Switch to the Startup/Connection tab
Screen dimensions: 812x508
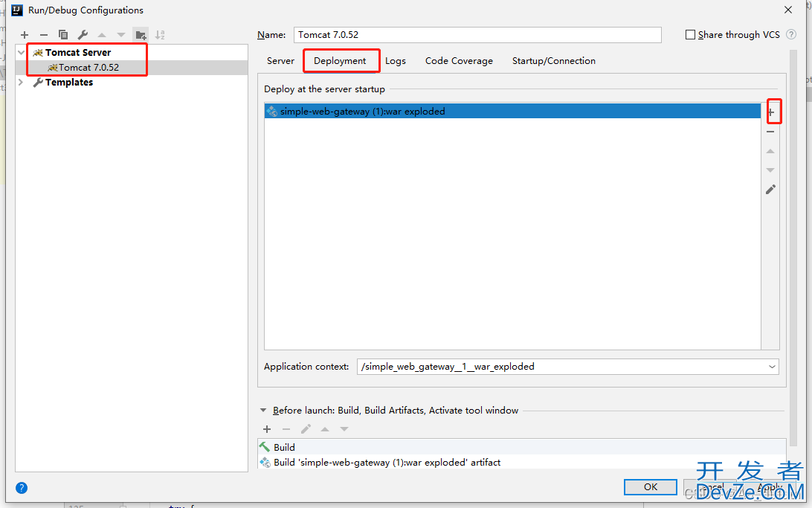click(553, 60)
